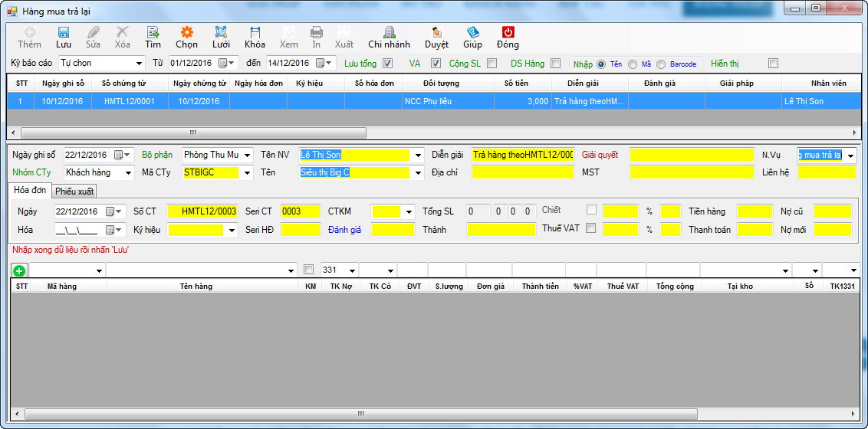Click the In printer icon
This screenshot has width=868, height=429.
[x=316, y=32]
